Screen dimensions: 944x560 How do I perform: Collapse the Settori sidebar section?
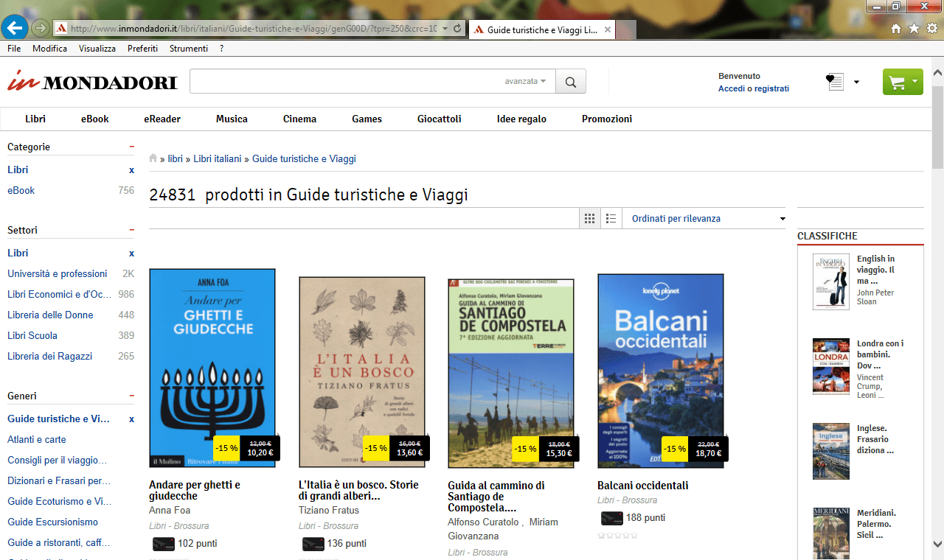click(x=131, y=229)
